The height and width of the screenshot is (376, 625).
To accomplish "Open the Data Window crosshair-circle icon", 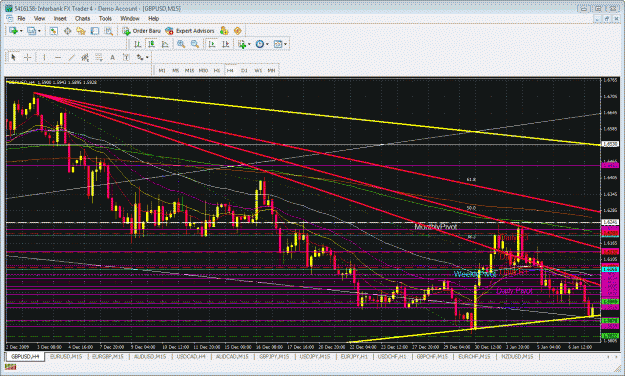I will tap(67, 31).
